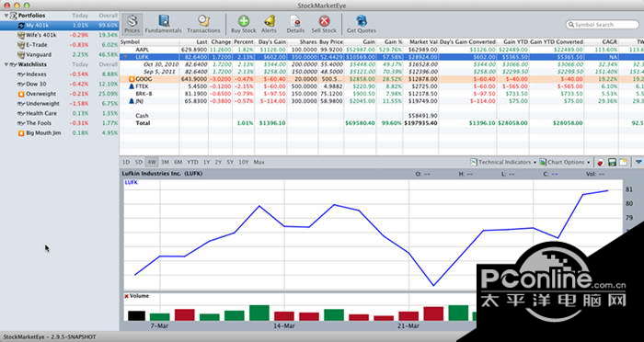This screenshot has width=644, height=342.
Task: Collapse the Portfolios tree section
Action: point(6,16)
